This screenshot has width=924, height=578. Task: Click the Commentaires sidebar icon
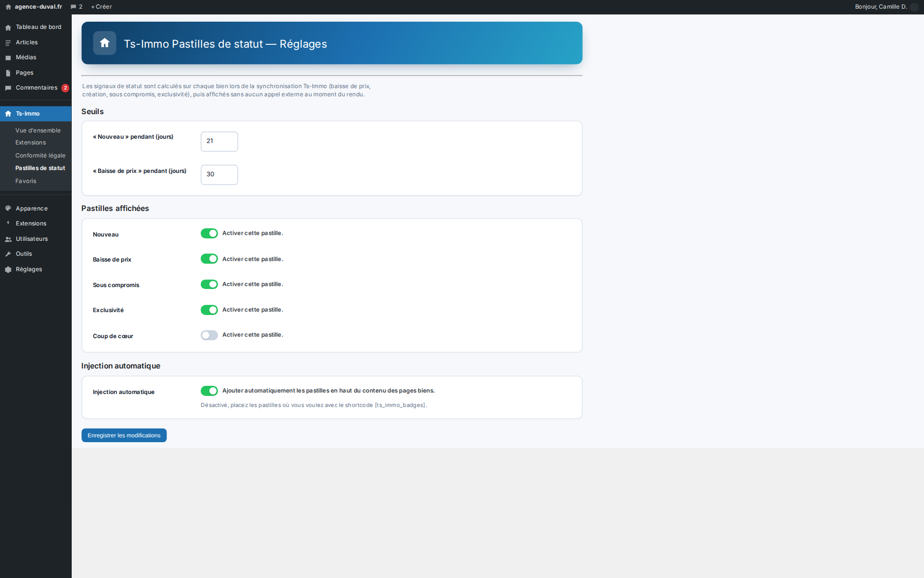(x=8, y=88)
